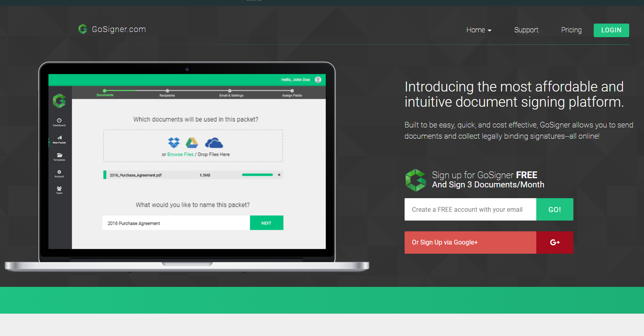Click the mockup sidebar GoSigner logo

click(59, 101)
